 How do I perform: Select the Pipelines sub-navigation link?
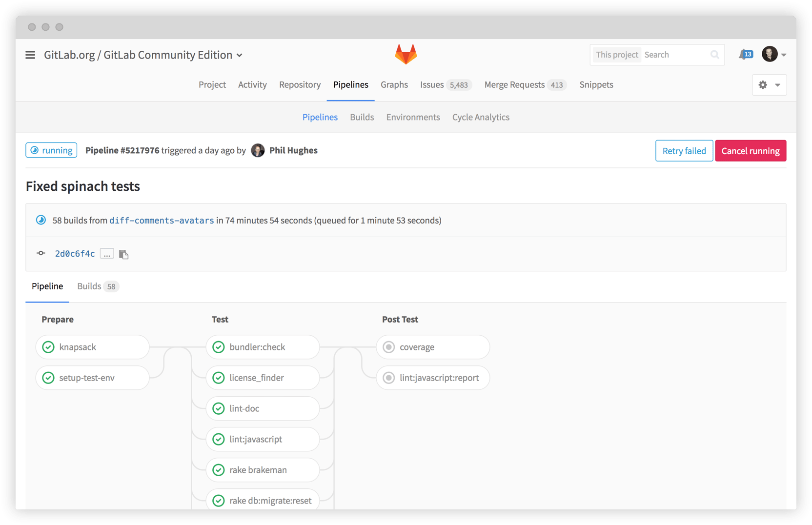(320, 117)
